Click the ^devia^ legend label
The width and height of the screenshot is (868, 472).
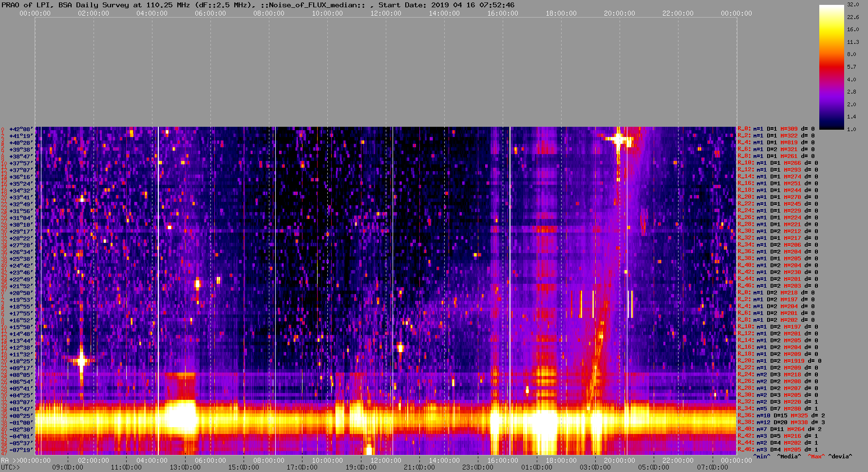tap(840, 456)
